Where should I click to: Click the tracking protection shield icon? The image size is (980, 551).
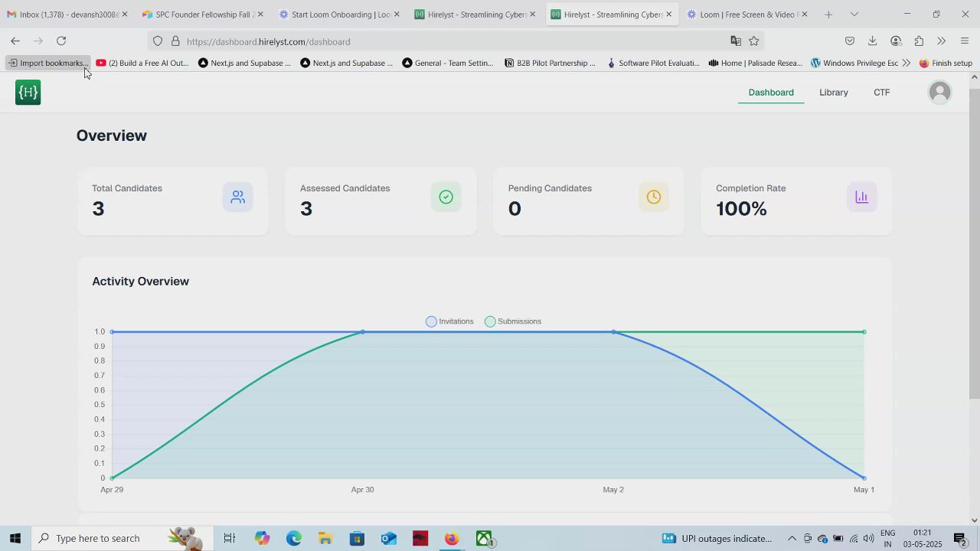[158, 41]
